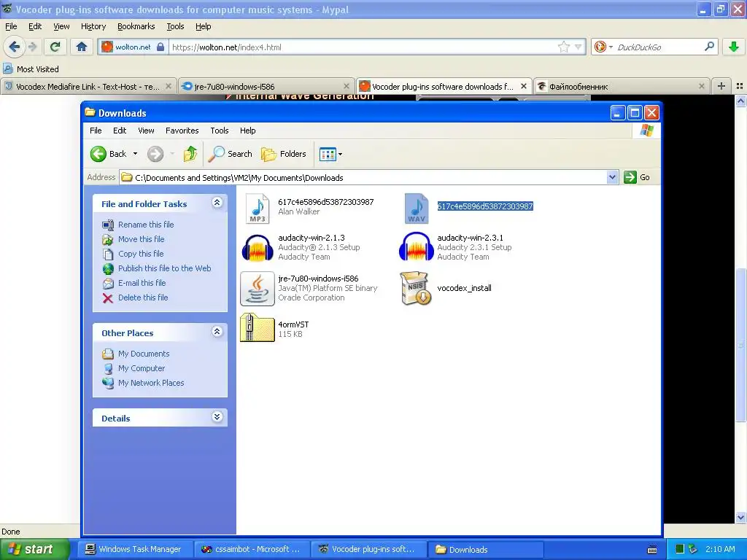The height and width of the screenshot is (560, 747).
Task: Switch to Windows Task Manager in taskbar
Action: click(135, 549)
